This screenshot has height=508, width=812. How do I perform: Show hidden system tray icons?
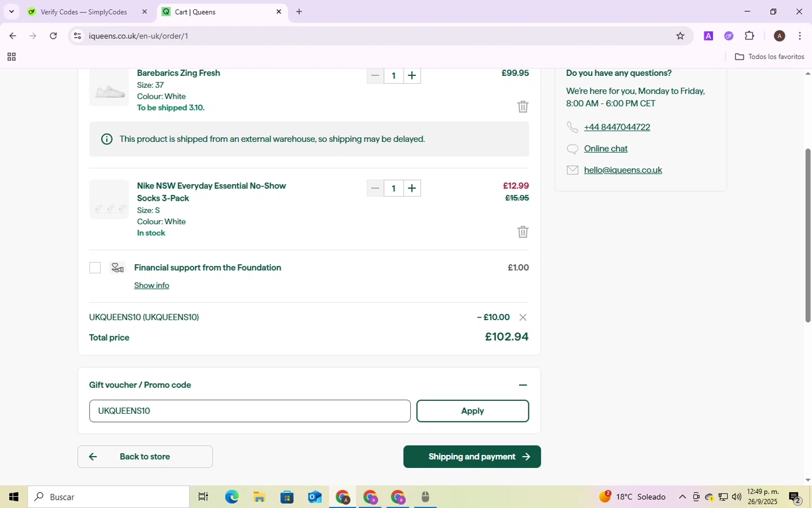coord(682,497)
